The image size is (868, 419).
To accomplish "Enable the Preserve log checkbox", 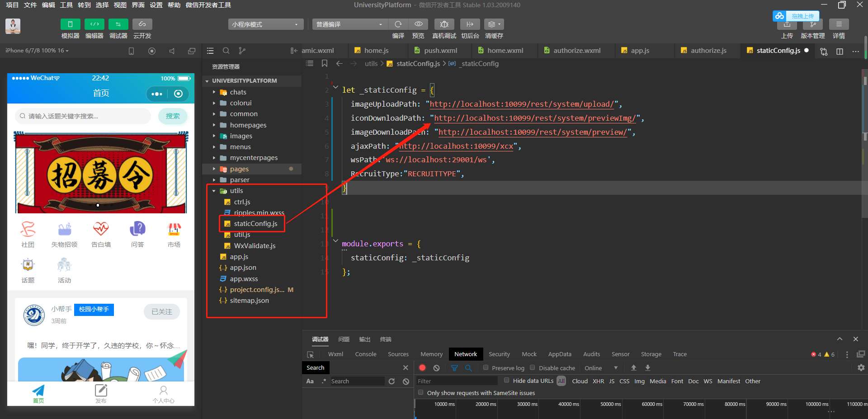I will pos(486,367).
